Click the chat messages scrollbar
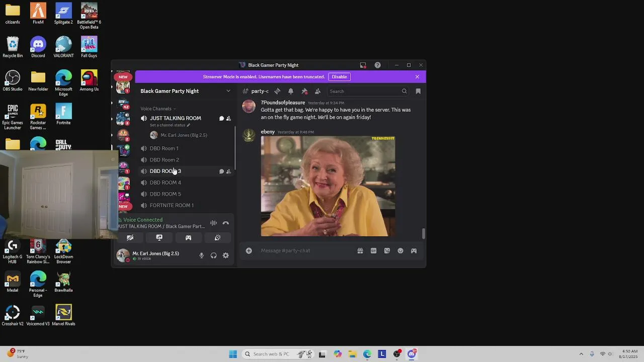 [x=424, y=234]
